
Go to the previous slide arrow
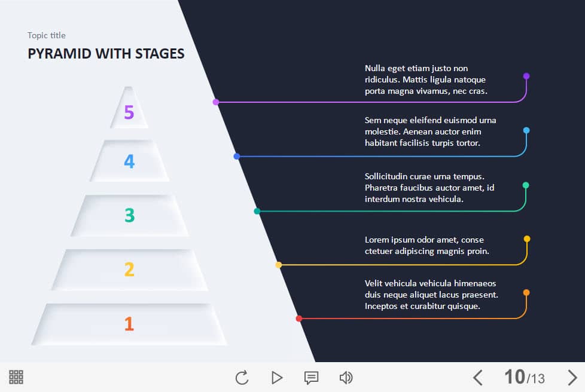(478, 378)
